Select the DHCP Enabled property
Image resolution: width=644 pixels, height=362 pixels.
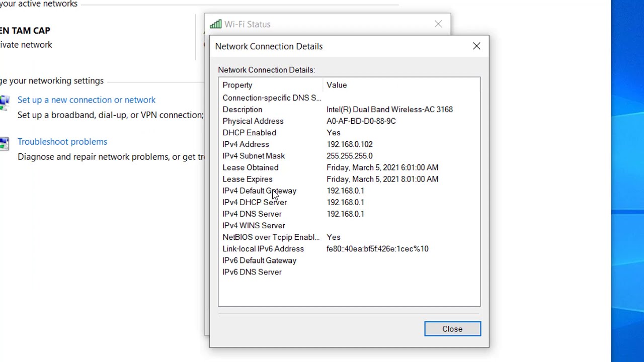(x=249, y=132)
